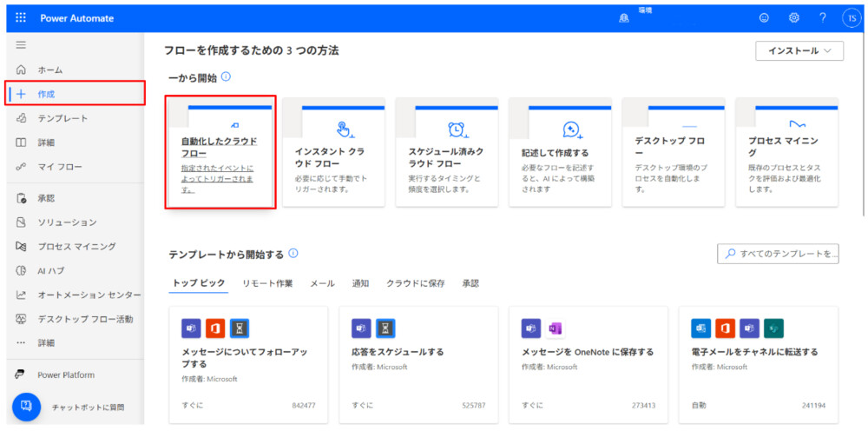Switch to the クラウドに保存 tab

point(415,283)
